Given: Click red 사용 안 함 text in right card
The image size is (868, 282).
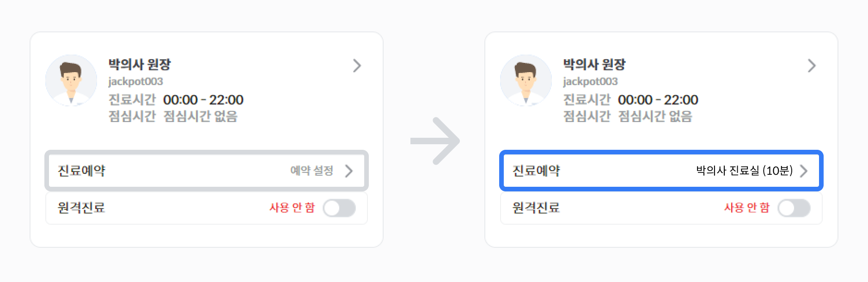Looking at the screenshot, I should coord(747,208).
